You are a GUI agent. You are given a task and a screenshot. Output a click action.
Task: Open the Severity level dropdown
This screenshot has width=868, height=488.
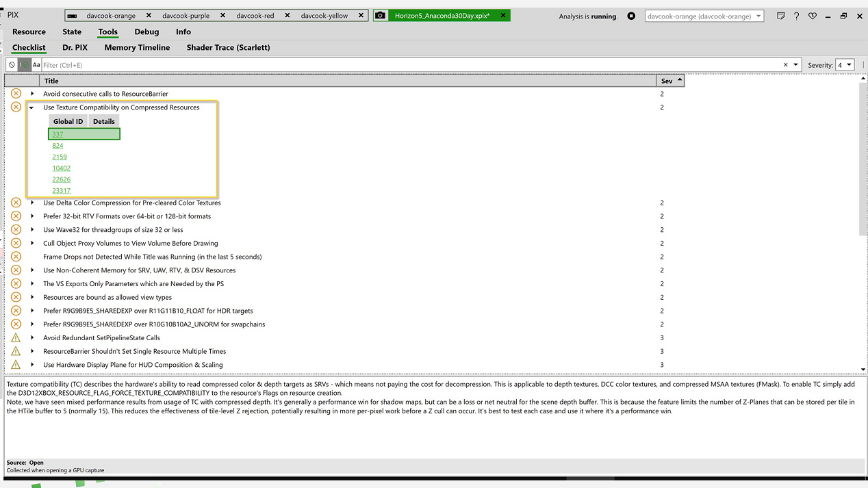[x=845, y=65]
